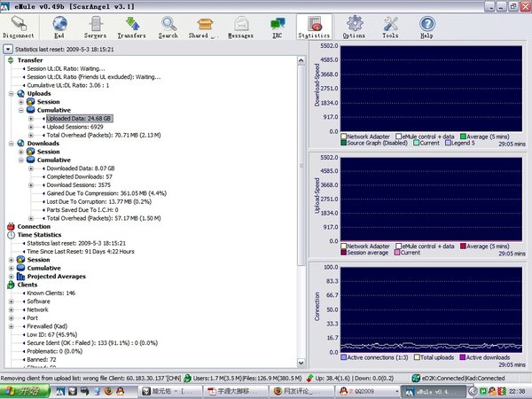
Task: Expand the Upload Sessions: 6929 node
Action: tap(31, 127)
